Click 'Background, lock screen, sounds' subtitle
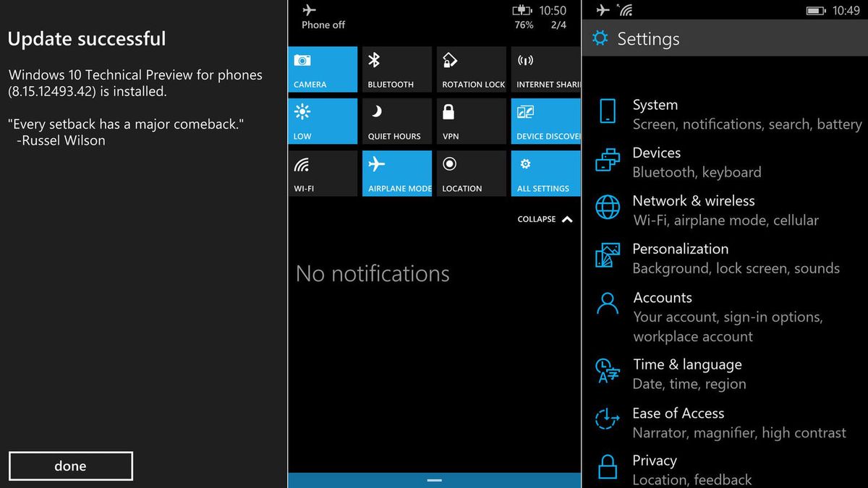 pos(736,268)
